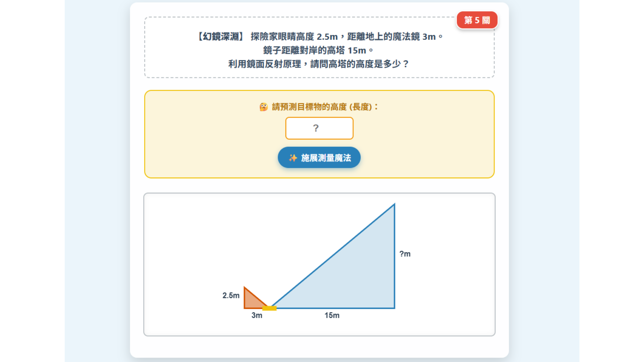The height and width of the screenshot is (362, 644).
Task: Click the ?m unknown height label
Action: (x=405, y=254)
